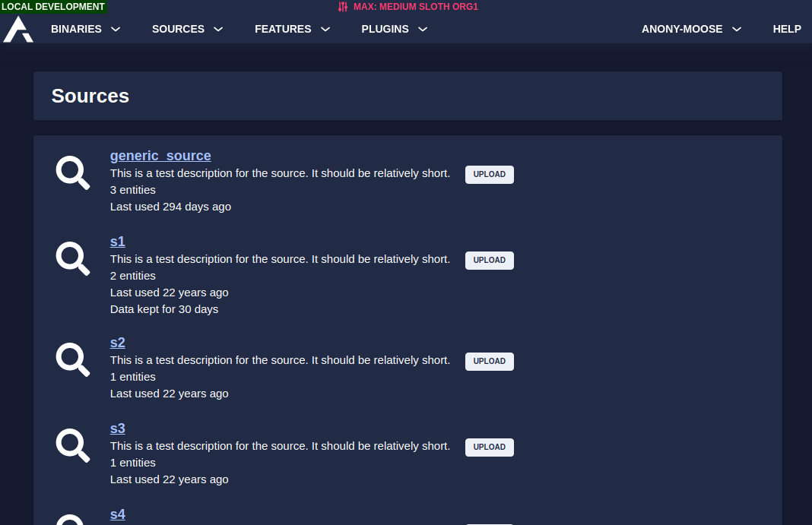Viewport: 812px width, 525px height.
Task: Click the UPLOAD button for s2
Action: [489, 361]
